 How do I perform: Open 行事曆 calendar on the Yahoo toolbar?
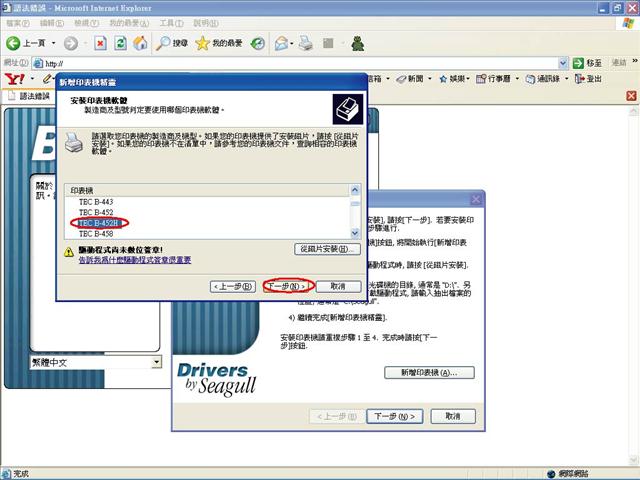(493, 79)
